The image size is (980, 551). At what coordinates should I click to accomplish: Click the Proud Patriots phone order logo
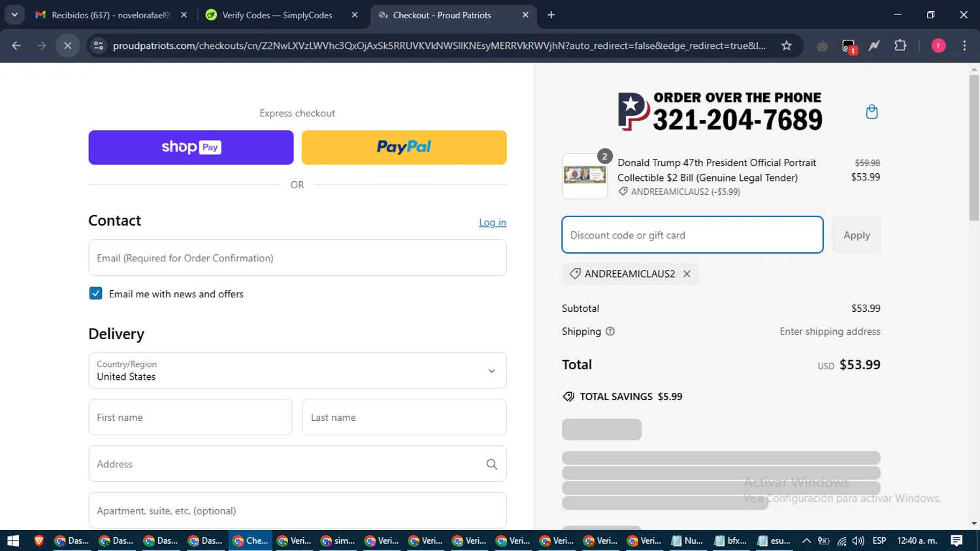720,111
